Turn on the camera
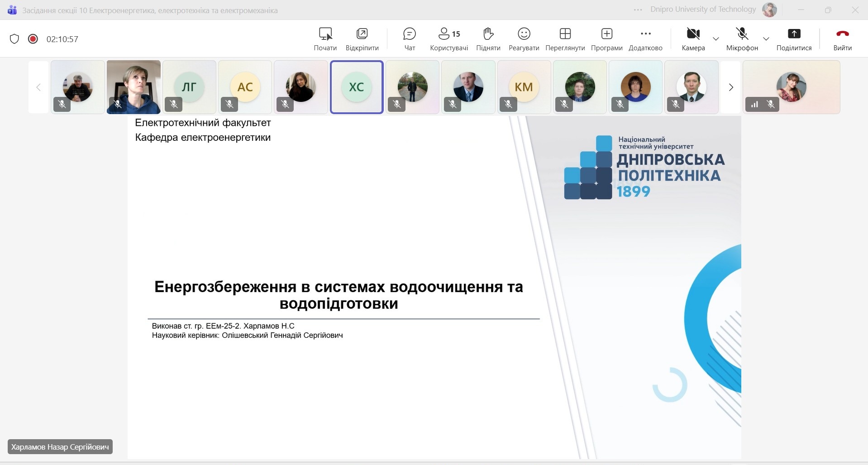 [x=693, y=39]
